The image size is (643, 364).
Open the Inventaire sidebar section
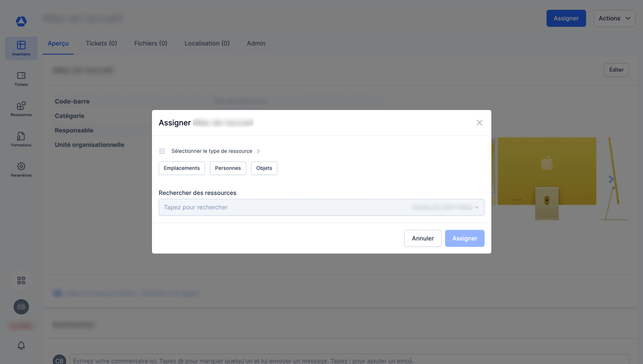(x=21, y=48)
